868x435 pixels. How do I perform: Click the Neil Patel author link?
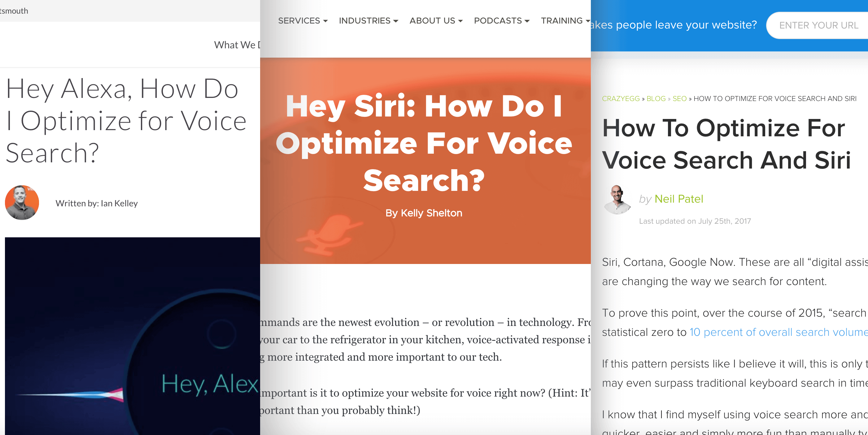pyautogui.click(x=678, y=198)
